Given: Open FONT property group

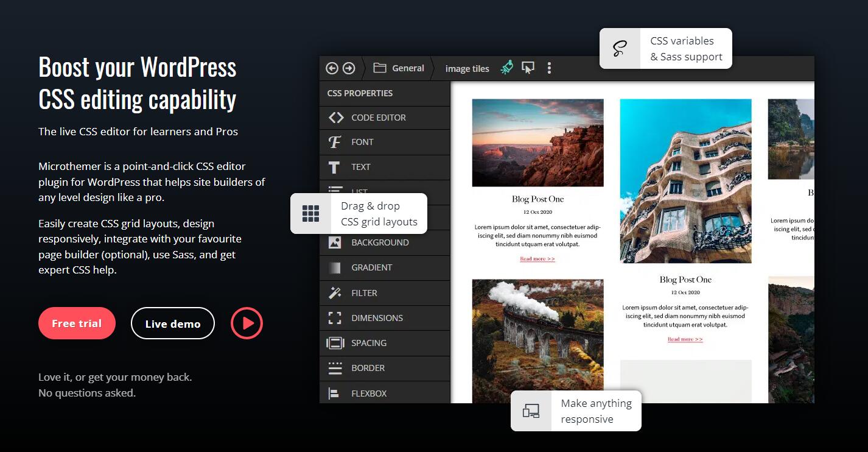Looking at the screenshot, I should [385, 142].
